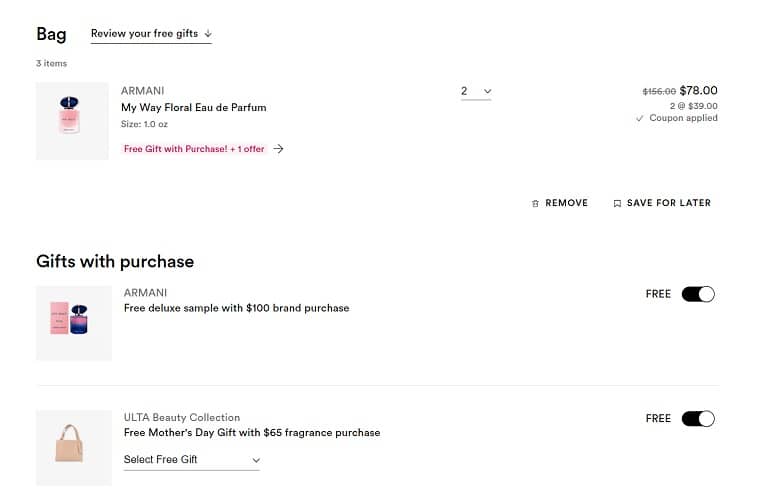757x500 pixels.
Task: Toggle off the ULTA Mother's Day gift
Action: click(698, 418)
